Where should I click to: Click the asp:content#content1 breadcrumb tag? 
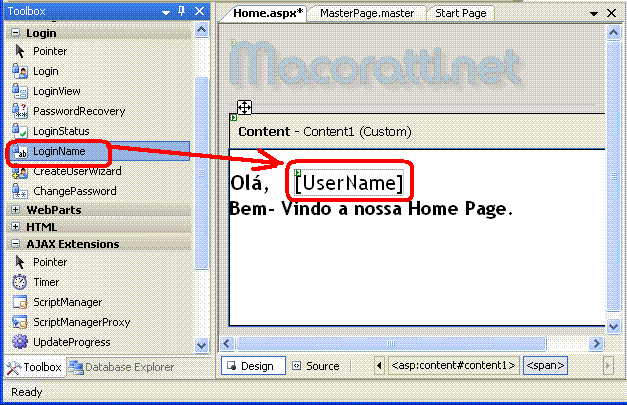click(x=453, y=366)
